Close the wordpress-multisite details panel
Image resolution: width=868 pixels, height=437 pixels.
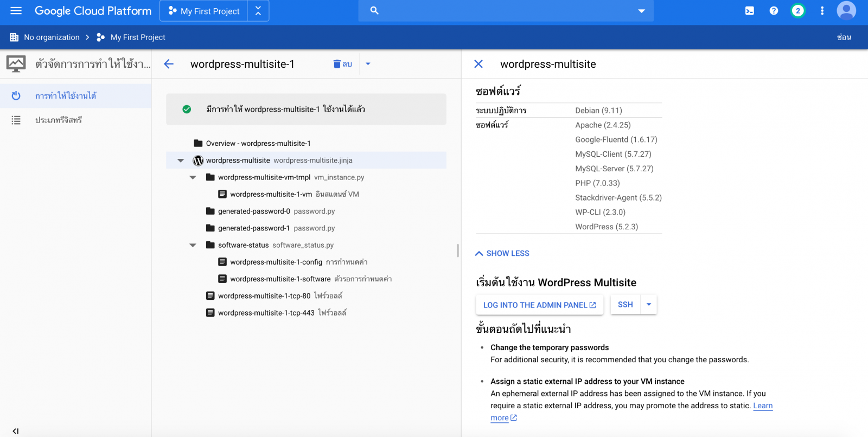[x=478, y=64]
